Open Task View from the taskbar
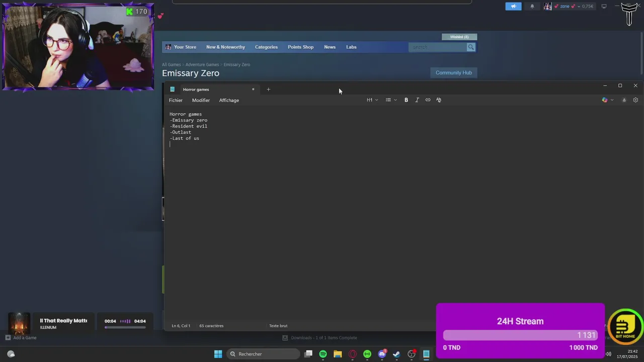The image size is (644, 362). [x=308, y=354]
